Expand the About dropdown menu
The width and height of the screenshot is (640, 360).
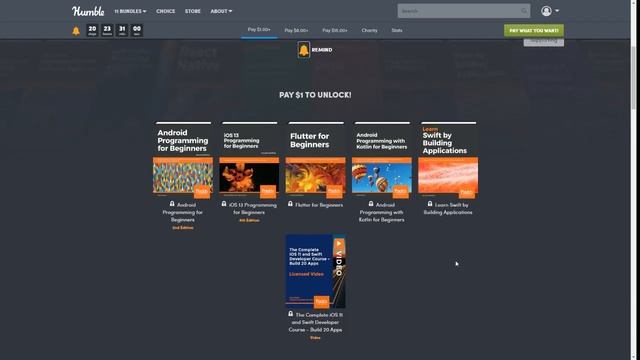point(221,11)
